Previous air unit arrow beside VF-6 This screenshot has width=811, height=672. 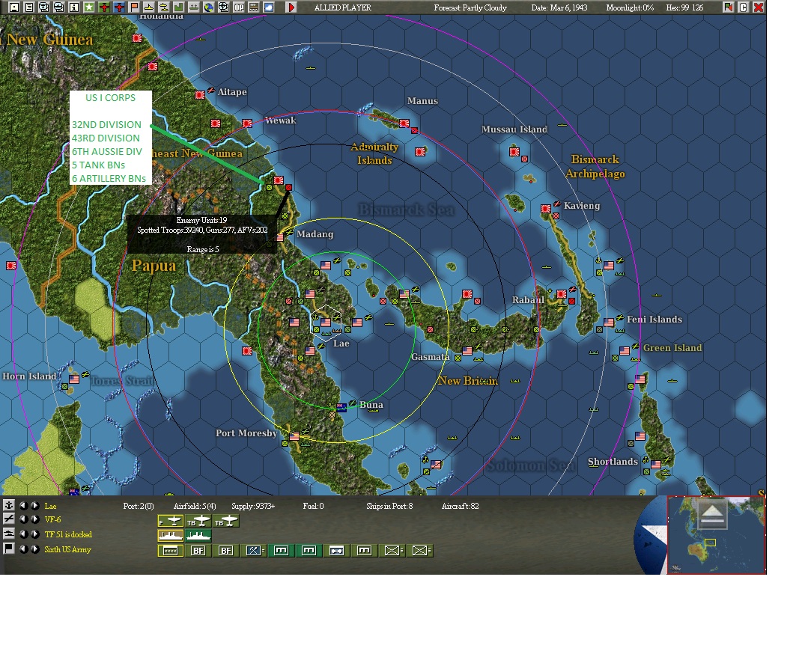[x=24, y=519]
